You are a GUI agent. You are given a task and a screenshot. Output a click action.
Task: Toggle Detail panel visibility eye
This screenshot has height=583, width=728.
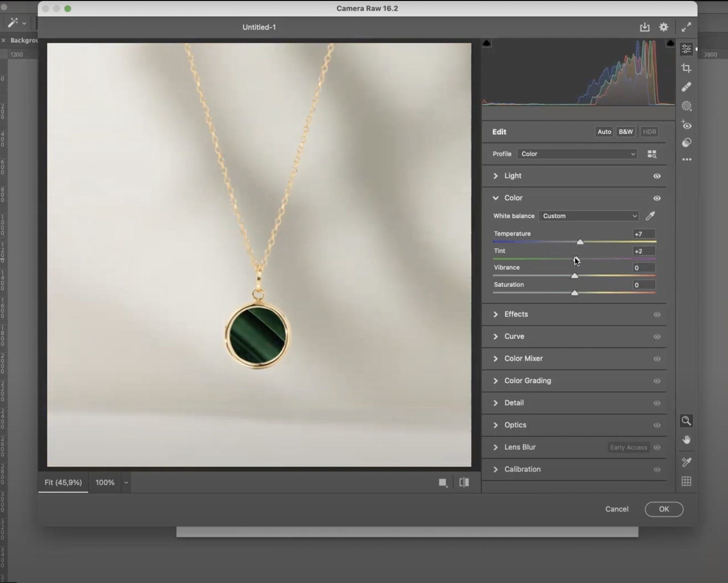pos(657,403)
